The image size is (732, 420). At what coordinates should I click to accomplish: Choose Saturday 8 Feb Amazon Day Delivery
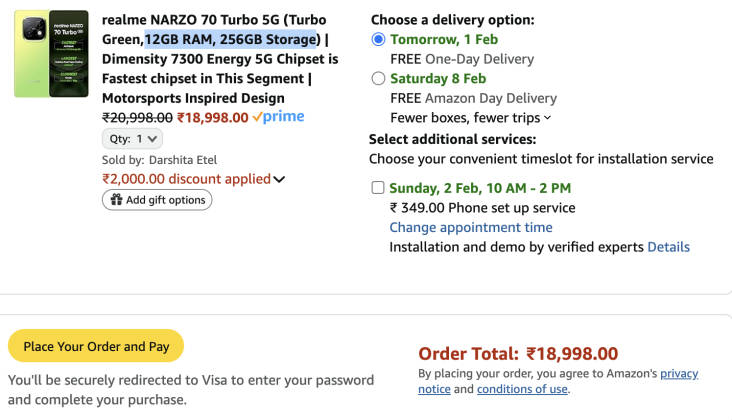pos(378,78)
